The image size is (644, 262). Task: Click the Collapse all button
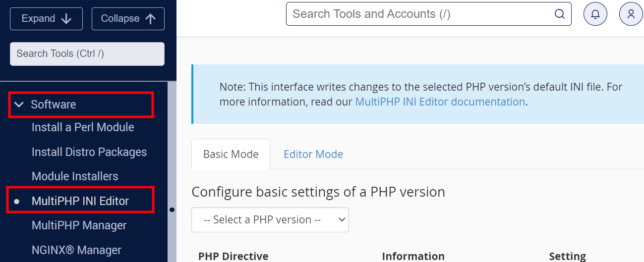click(128, 19)
